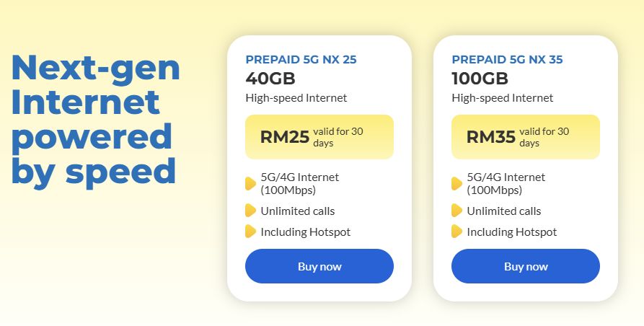Click the 5G/4G Internet bullet icon in NX 35 card
Image resolution: width=644 pixels, height=326 pixels.
pos(456,184)
